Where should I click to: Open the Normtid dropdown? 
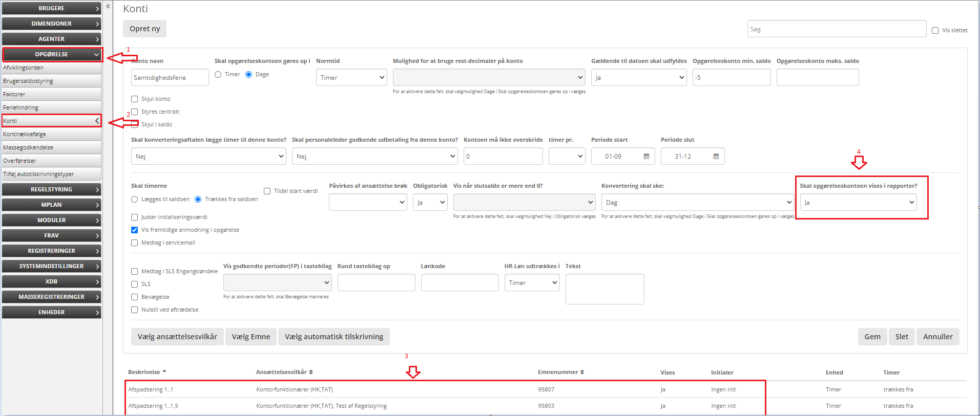click(351, 78)
